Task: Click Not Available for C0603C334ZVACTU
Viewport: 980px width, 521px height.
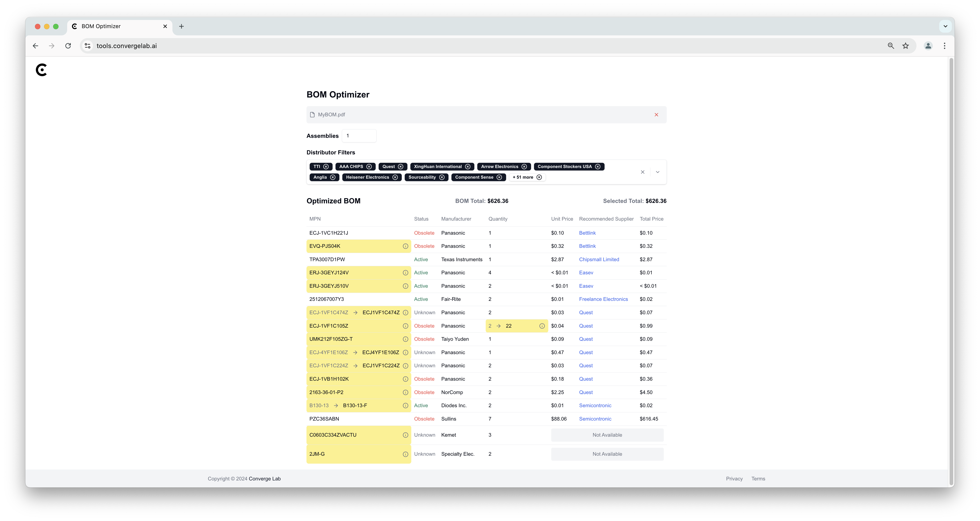Action: (x=607, y=435)
